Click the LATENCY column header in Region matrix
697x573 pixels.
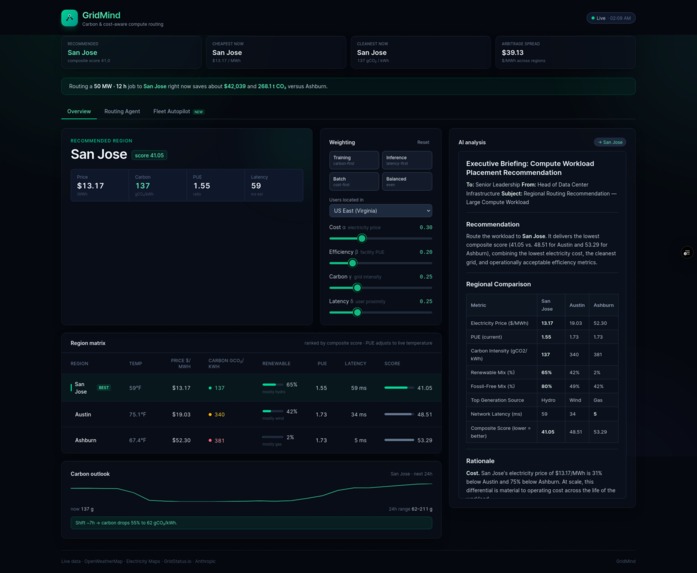(356, 364)
